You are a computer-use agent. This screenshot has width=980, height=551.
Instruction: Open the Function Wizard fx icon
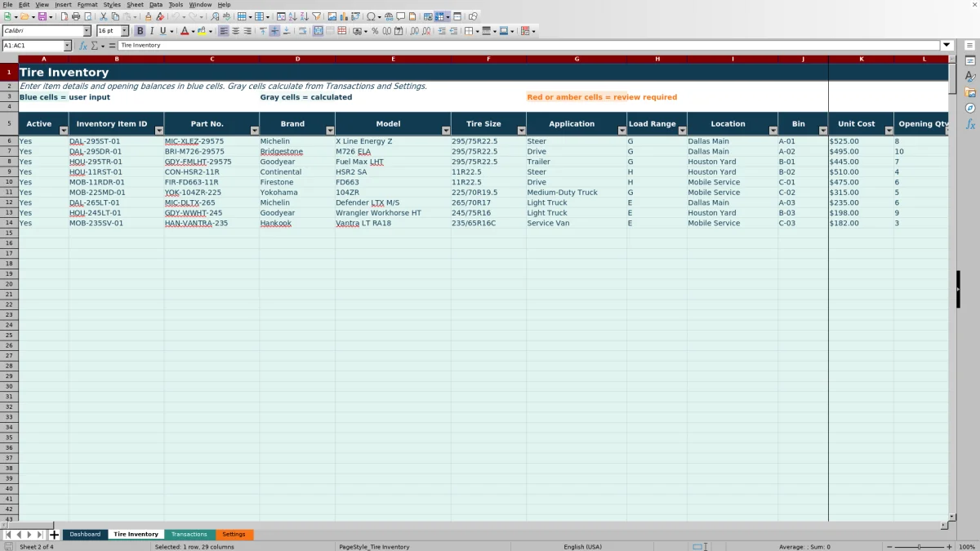click(83, 46)
